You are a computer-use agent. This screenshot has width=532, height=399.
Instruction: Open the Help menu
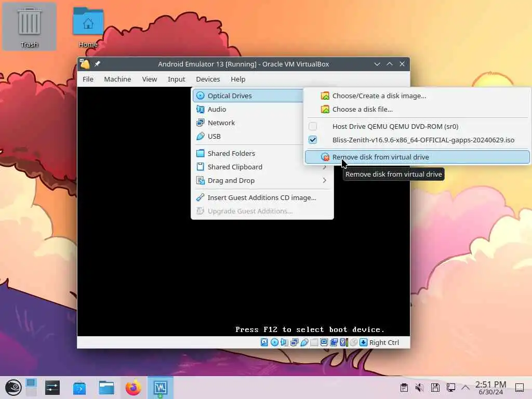click(238, 79)
